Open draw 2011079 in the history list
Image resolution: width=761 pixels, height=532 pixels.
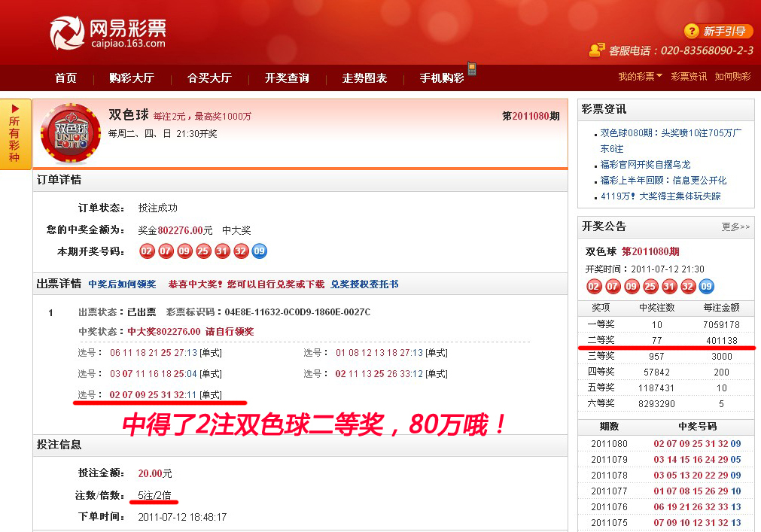[609, 459]
